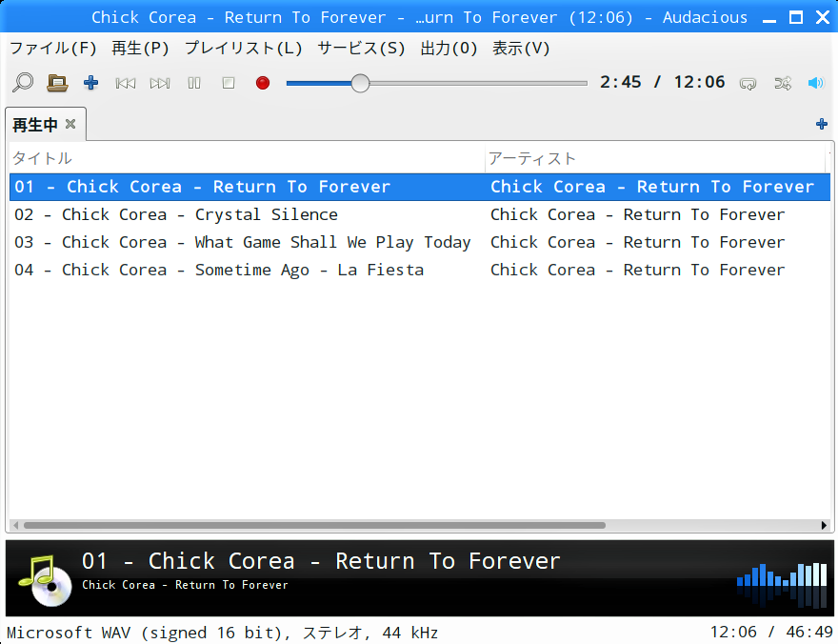Click the scrollbar left arrow
Screen dimensions: 838x644
[x=15, y=525]
